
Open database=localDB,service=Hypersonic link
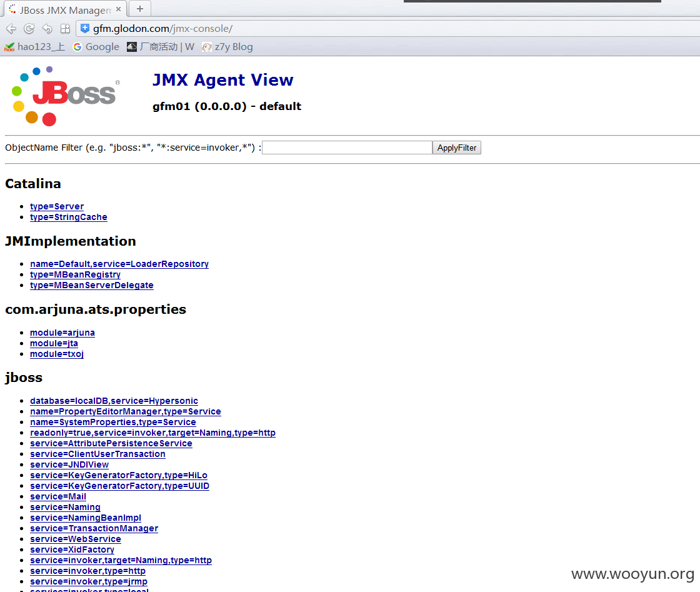point(114,401)
